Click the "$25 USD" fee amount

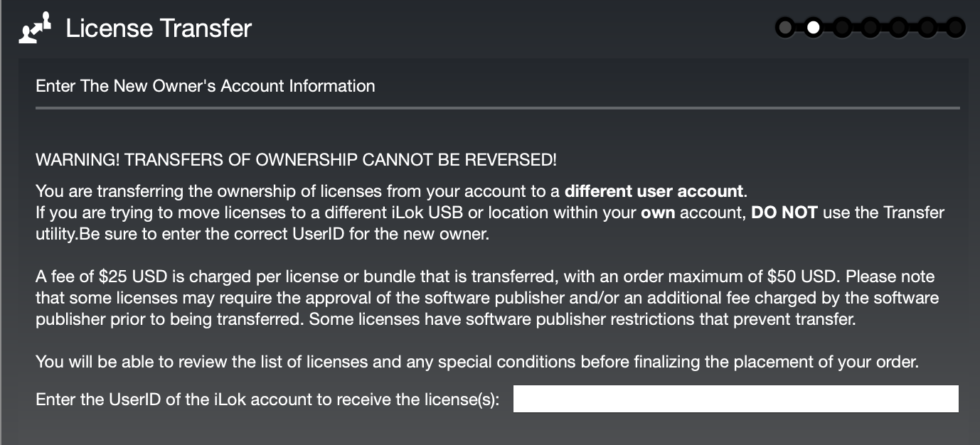(x=124, y=277)
